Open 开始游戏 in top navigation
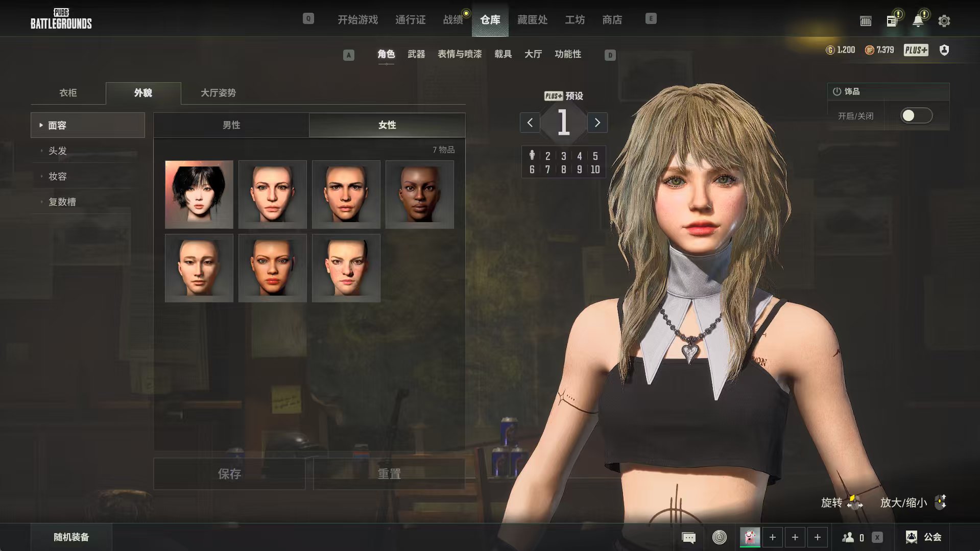This screenshot has width=980, height=551. [x=357, y=20]
